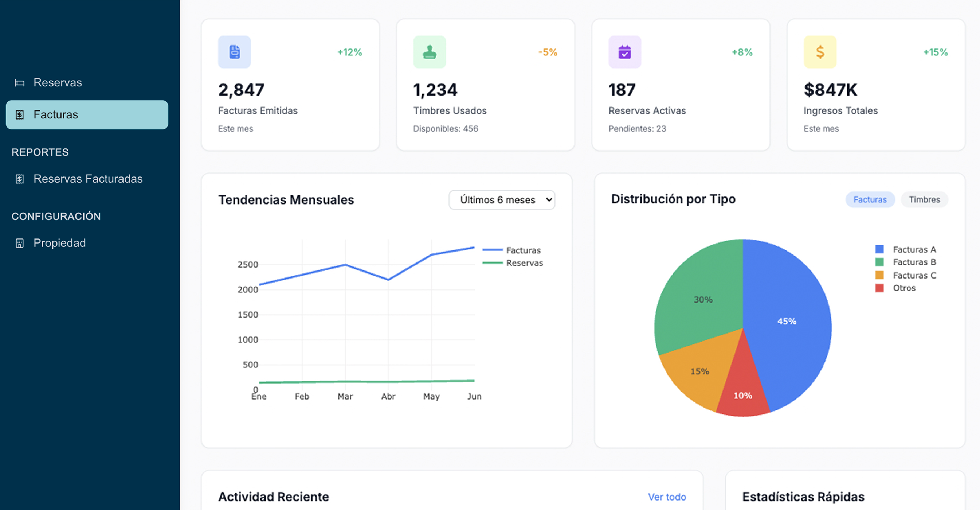
Task: Click the red Otros legend swatch
Action: point(879,288)
